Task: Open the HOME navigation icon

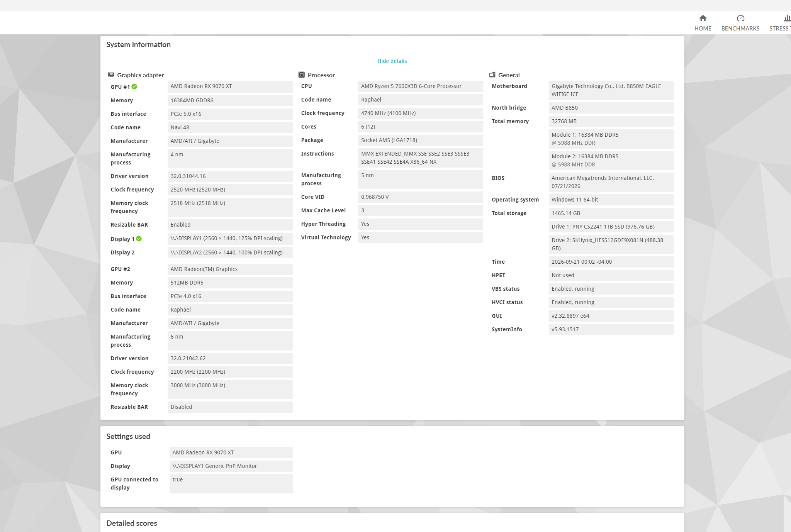Action: pos(703,18)
